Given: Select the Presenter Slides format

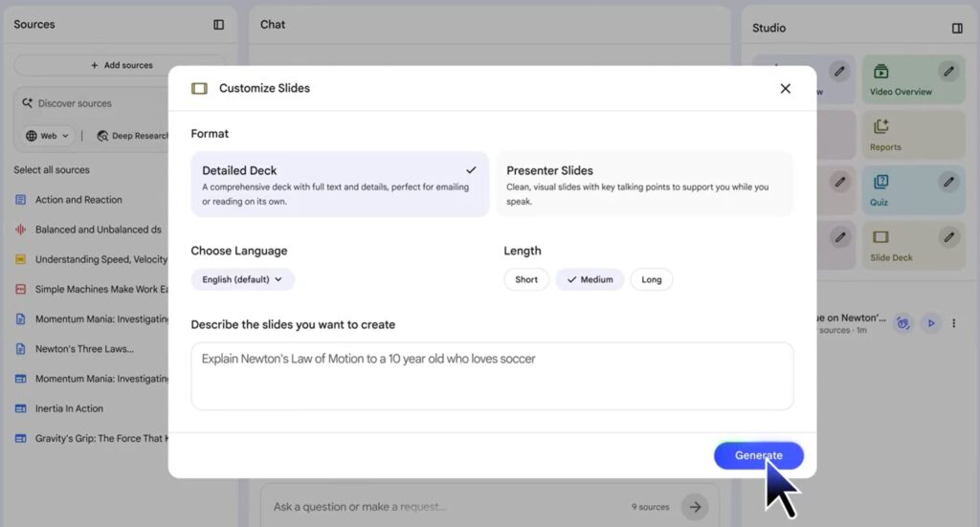Looking at the screenshot, I should (x=643, y=184).
